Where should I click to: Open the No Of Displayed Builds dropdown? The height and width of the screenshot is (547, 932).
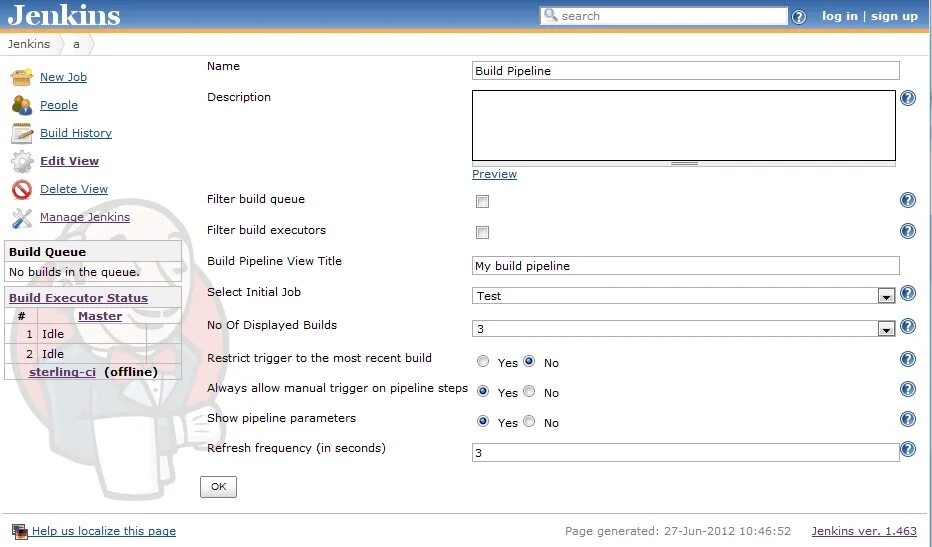coord(684,328)
